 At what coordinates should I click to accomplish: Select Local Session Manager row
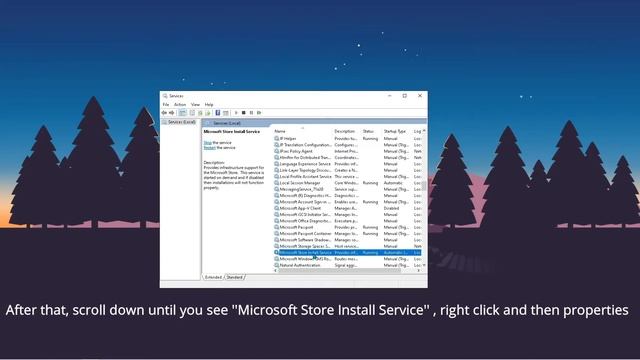pyautogui.click(x=347, y=183)
